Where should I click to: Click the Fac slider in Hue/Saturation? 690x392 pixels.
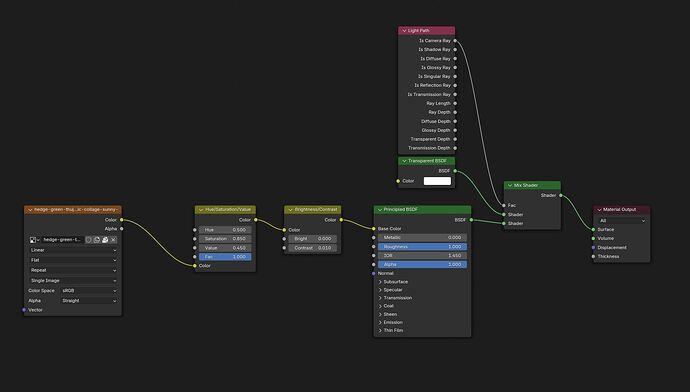(x=225, y=257)
